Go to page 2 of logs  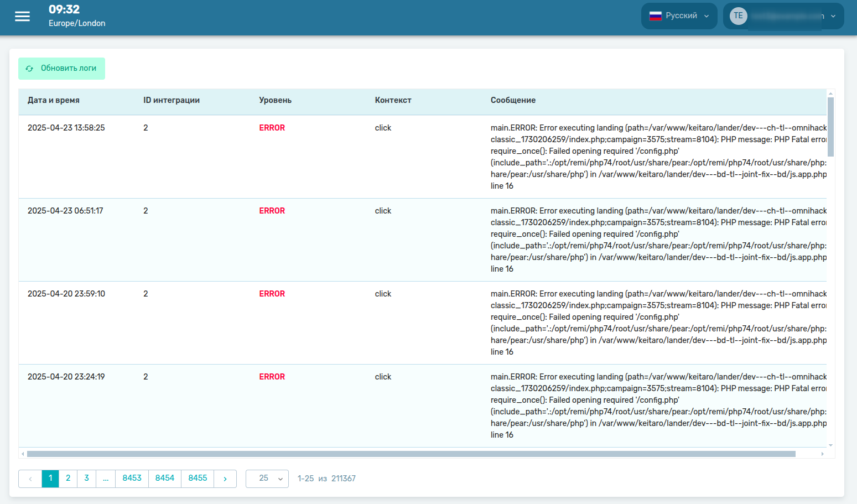(68, 479)
